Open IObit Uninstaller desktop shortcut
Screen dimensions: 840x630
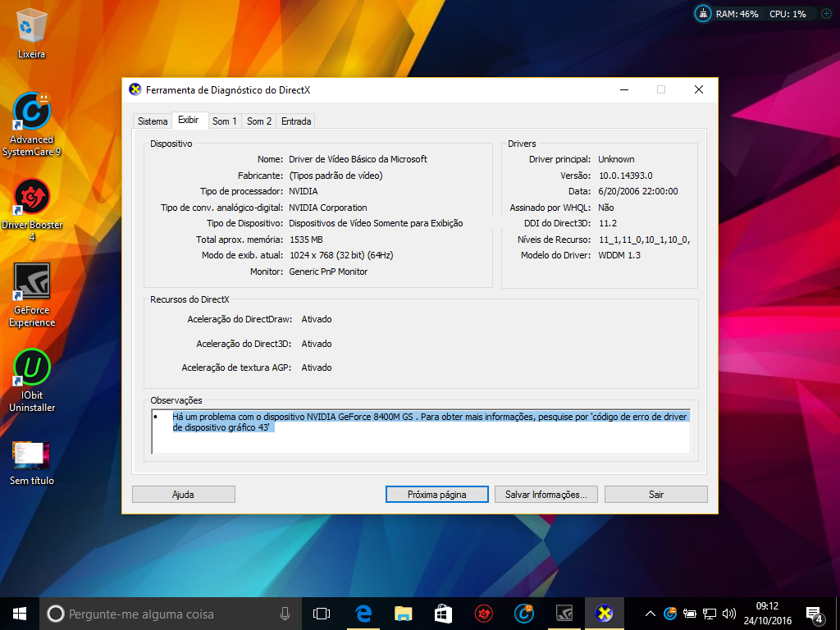click(x=32, y=381)
